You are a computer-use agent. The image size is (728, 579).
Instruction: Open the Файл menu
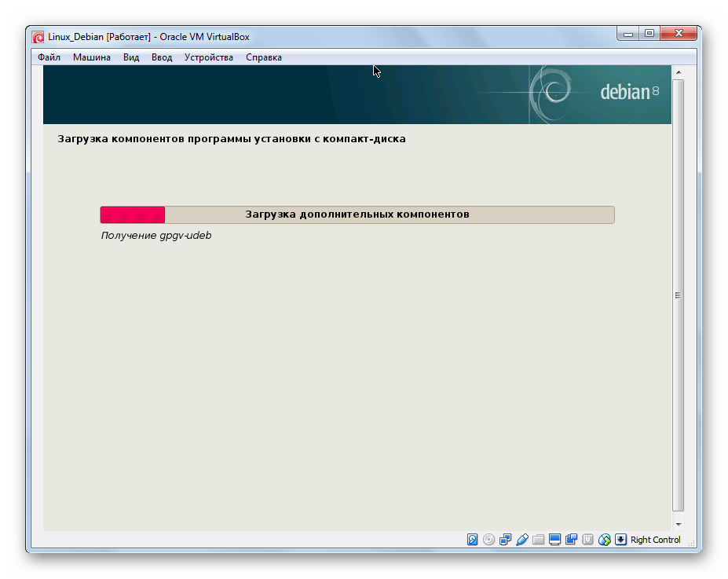[x=49, y=57]
